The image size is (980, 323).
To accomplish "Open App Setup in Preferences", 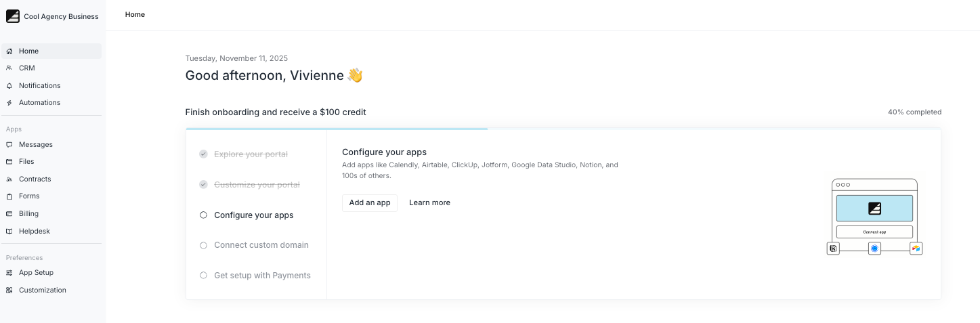I will (x=36, y=273).
